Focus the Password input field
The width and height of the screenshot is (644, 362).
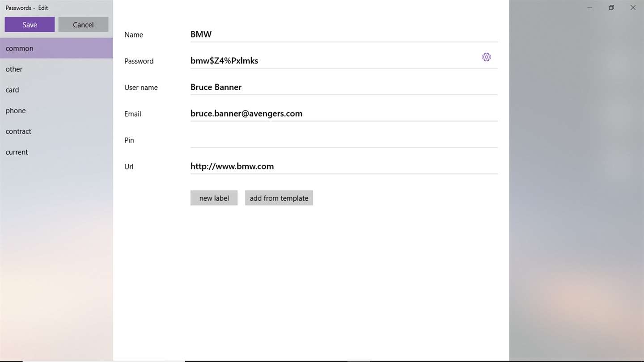click(333, 61)
